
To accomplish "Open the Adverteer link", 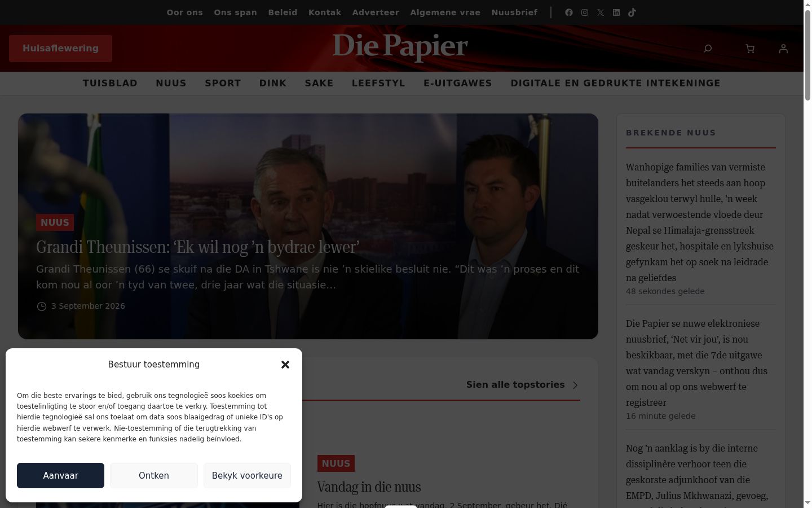I will coord(376,12).
